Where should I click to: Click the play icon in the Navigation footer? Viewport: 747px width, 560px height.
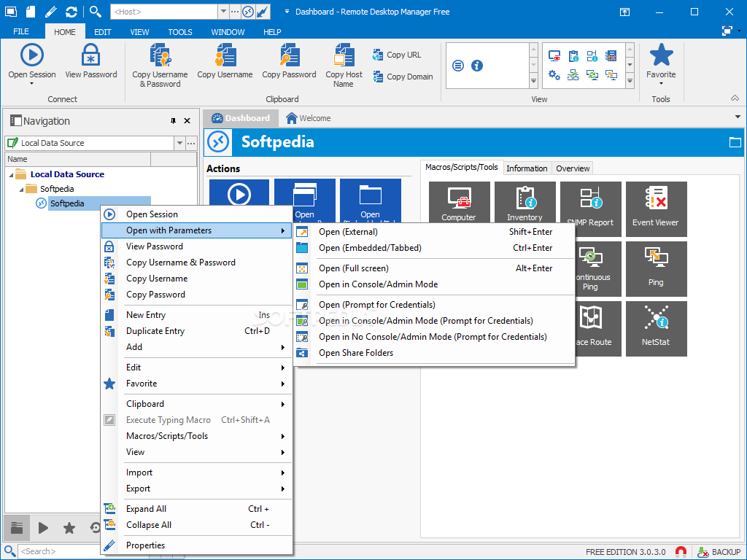coord(43,528)
